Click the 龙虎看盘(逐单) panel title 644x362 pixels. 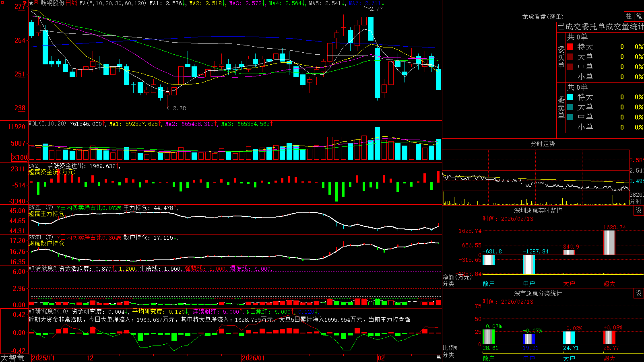(x=543, y=16)
